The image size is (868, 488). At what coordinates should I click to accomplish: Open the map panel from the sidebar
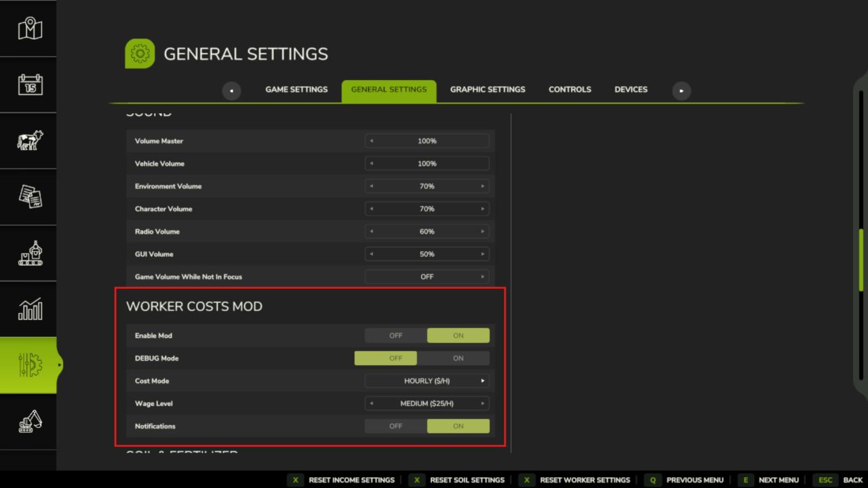tap(28, 28)
